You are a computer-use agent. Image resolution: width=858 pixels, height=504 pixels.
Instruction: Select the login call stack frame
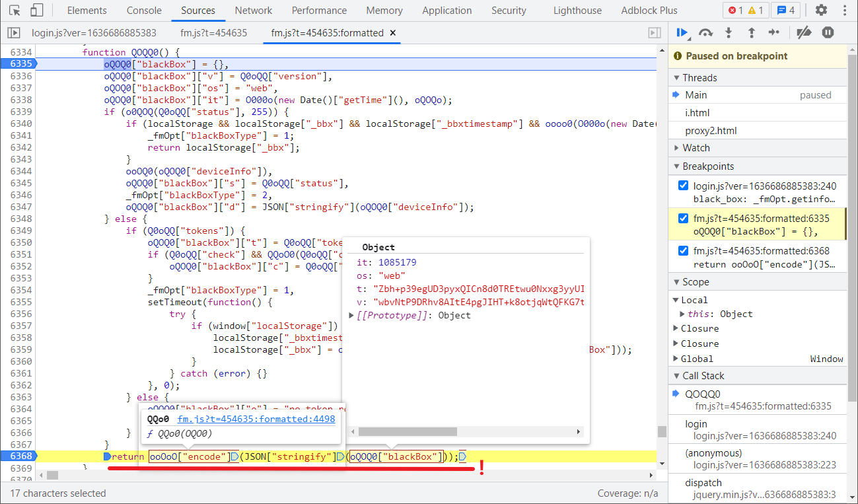757,430
